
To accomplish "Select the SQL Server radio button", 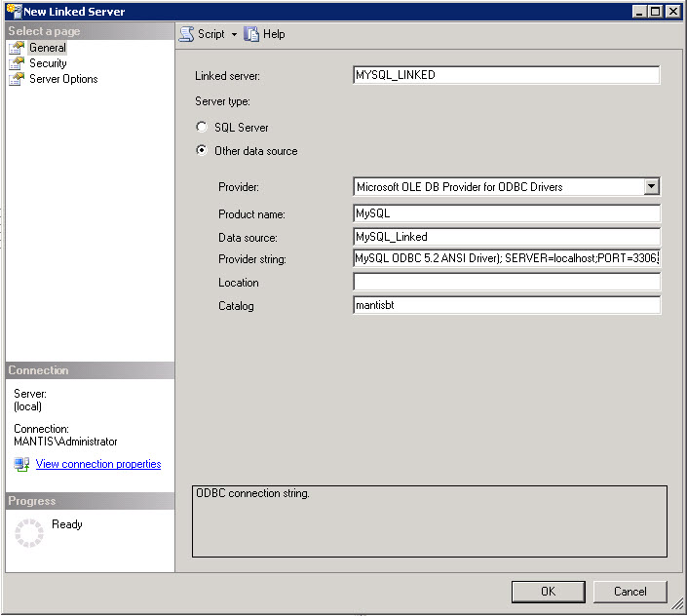I will (x=202, y=128).
